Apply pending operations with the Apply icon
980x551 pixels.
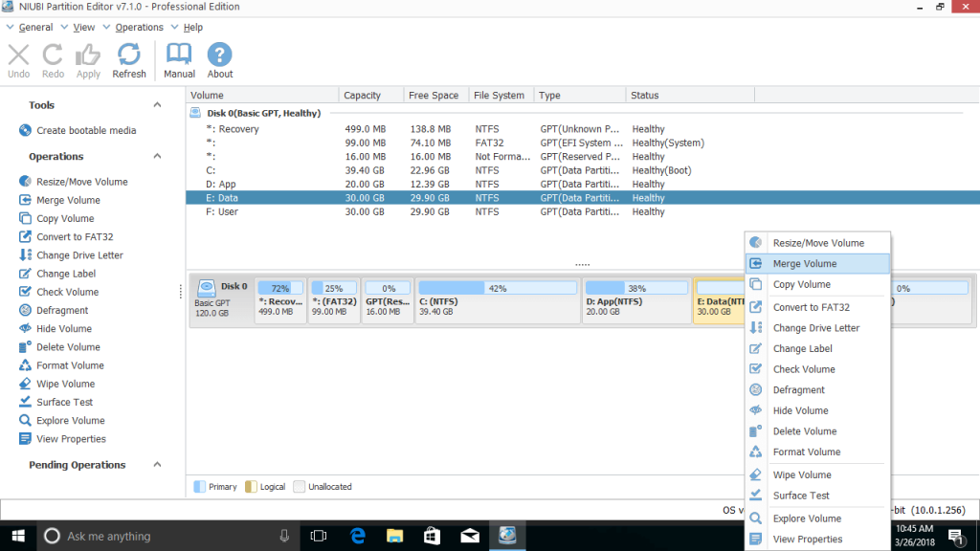coord(87,59)
